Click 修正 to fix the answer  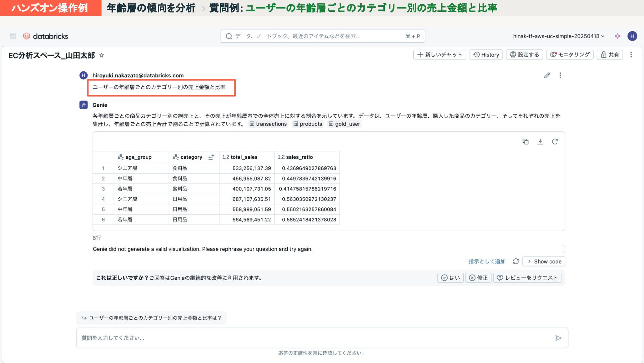pyautogui.click(x=478, y=278)
